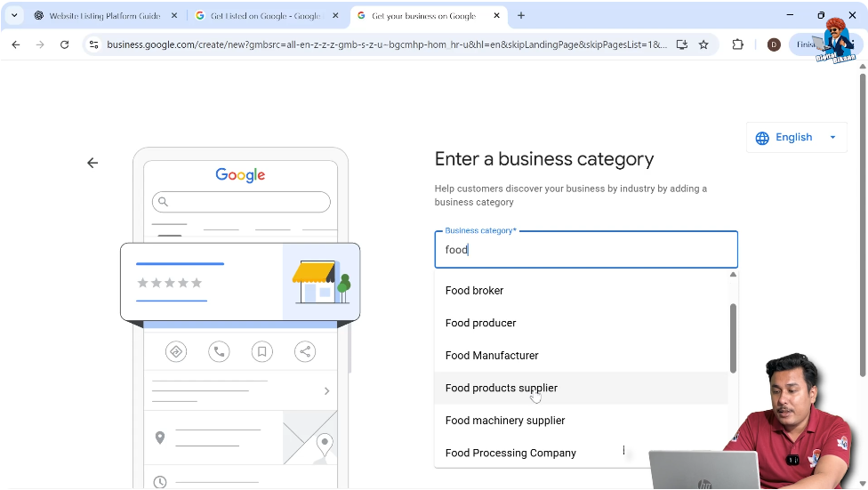Screen dimensions: 868x490
Task: Click the suggestion list scrollbar thumb
Action: click(x=733, y=338)
